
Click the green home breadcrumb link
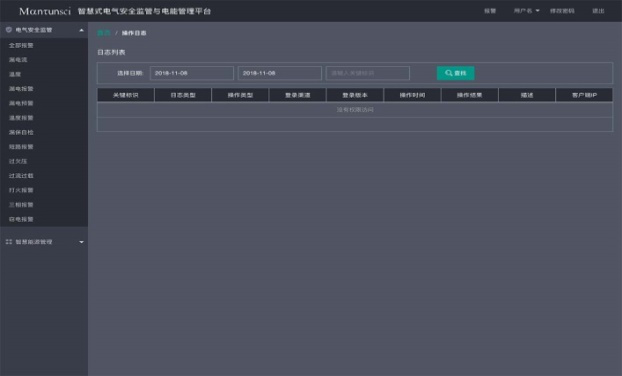[x=104, y=33]
